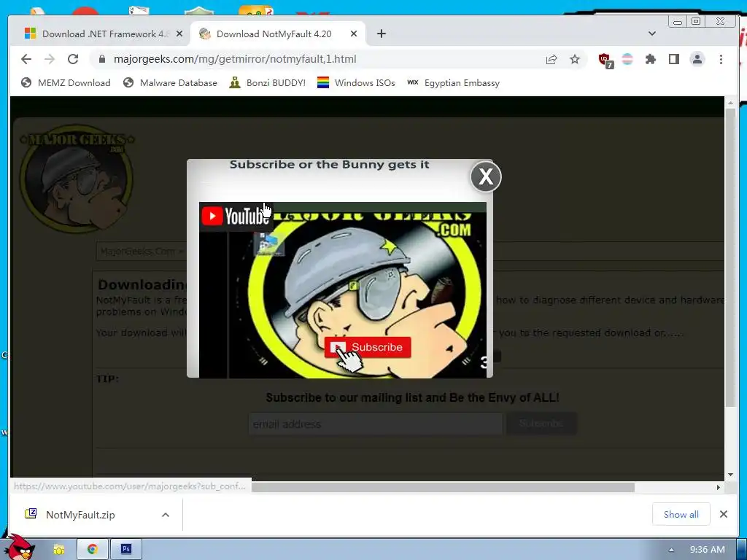Go back with the browser back arrow
Image resolution: width=747 pixels, height=560 pixels.
pyautogui.click(x=26, y=59)
